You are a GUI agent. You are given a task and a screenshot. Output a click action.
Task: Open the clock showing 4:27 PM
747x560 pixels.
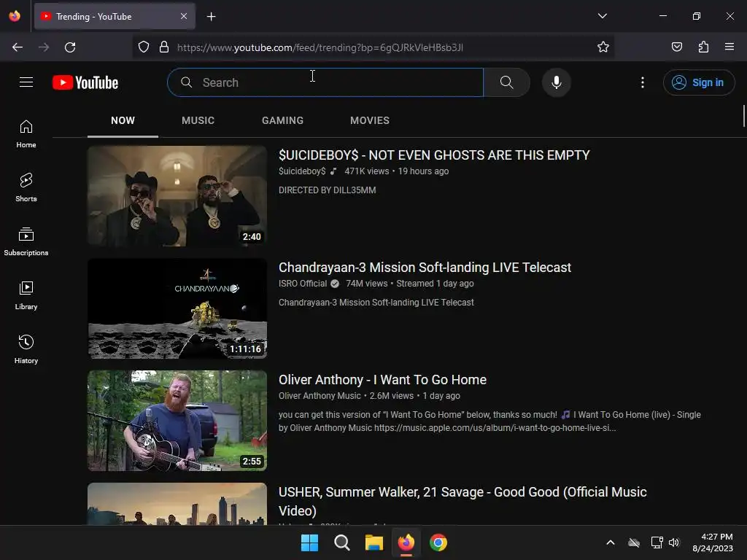(x=713, y=542)
